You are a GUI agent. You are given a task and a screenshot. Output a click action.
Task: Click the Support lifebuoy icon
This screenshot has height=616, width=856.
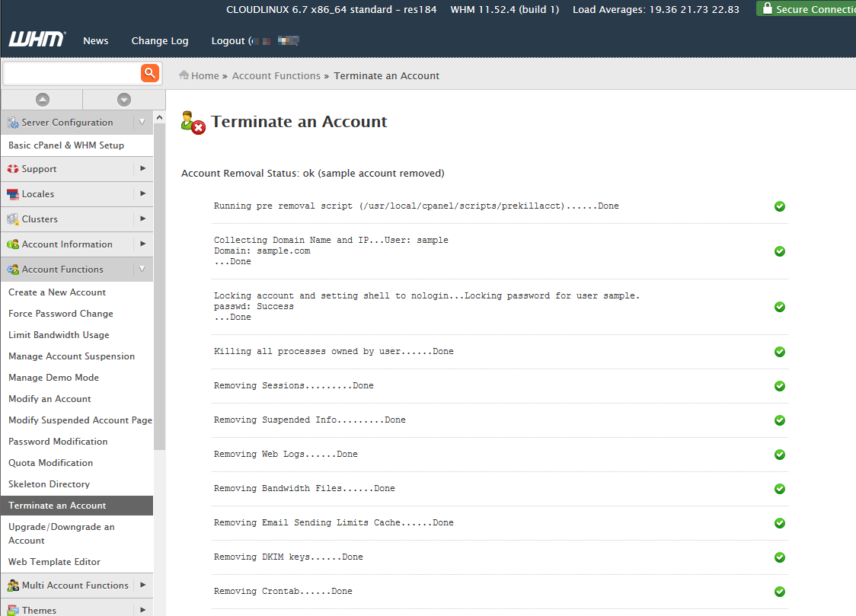13,169
